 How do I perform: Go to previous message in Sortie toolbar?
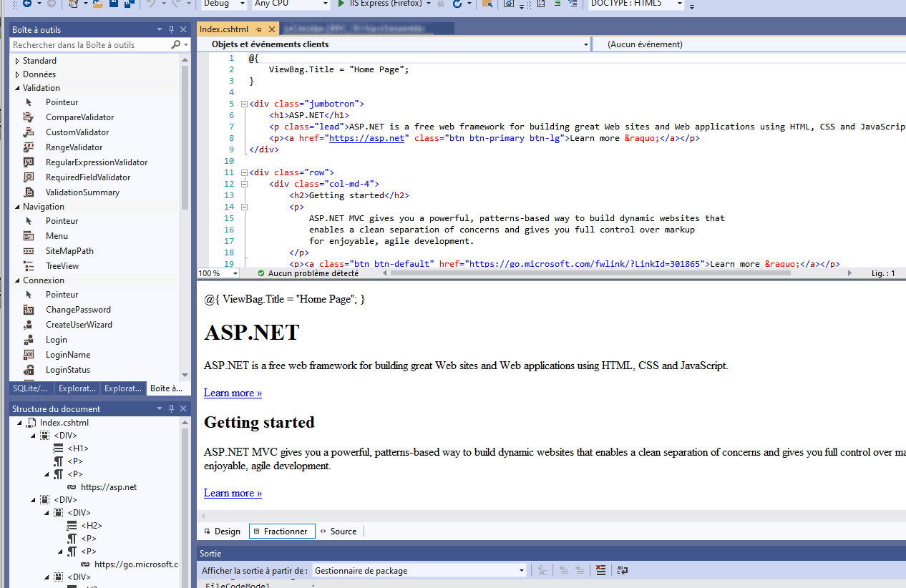(x=564, y=570)
